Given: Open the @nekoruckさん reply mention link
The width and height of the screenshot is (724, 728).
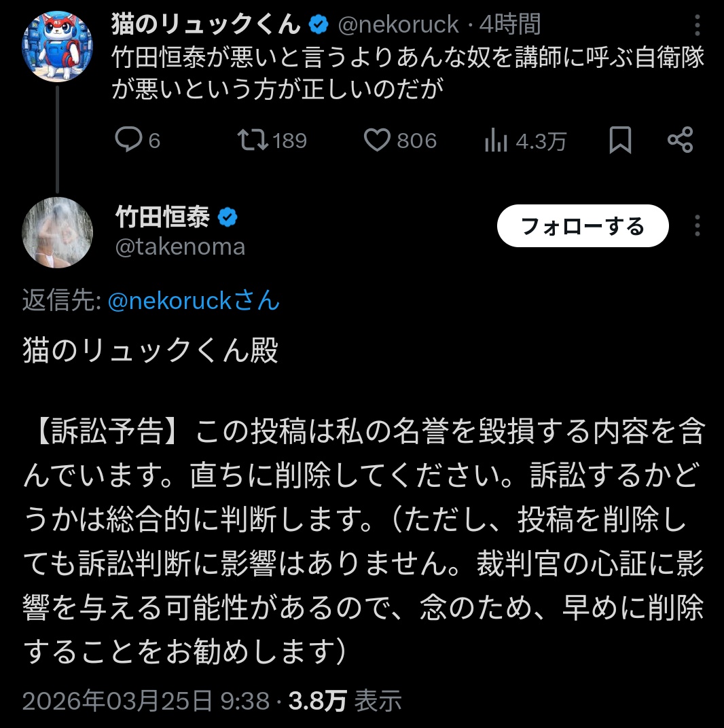Looking at the screenshot, I should [194, 300].
